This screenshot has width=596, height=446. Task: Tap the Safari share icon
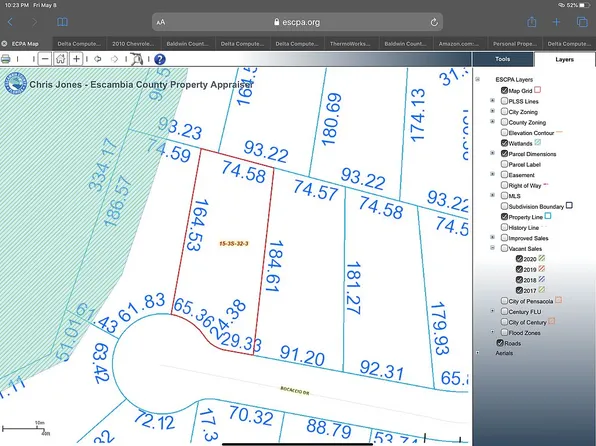[x=531, y=22]
